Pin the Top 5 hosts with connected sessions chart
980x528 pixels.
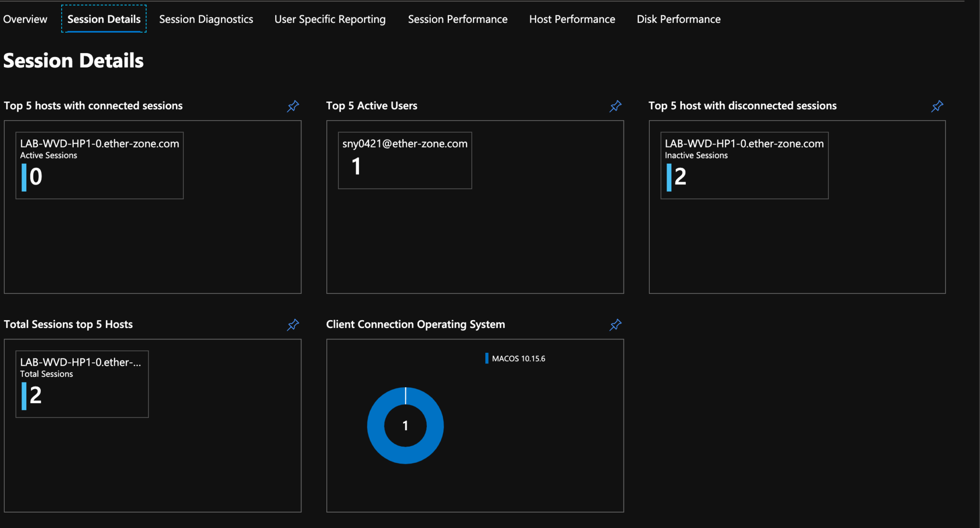(293, 106)
